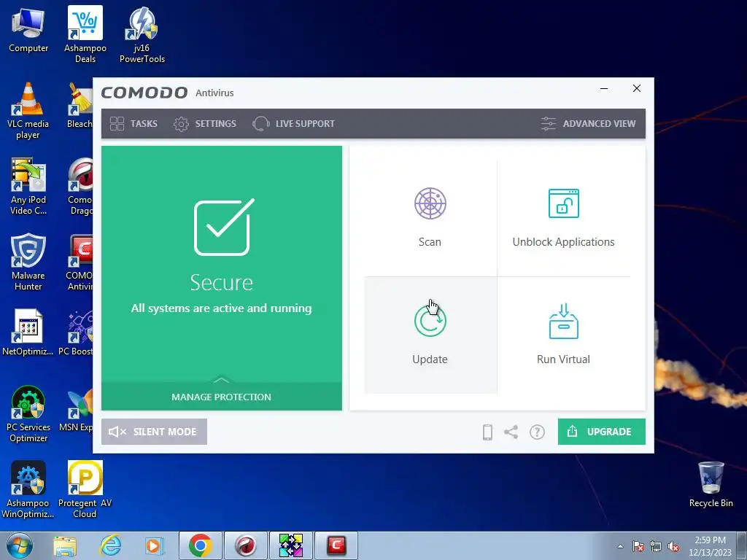Open jv16 PowerTools desktop shortcut

tap(142, 34)
